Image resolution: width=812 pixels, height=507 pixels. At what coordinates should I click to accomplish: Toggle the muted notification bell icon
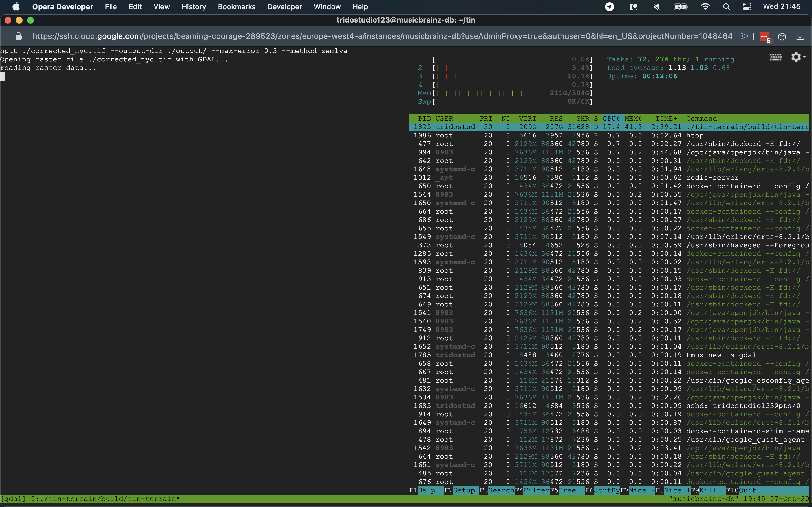(x=657, y=7)
